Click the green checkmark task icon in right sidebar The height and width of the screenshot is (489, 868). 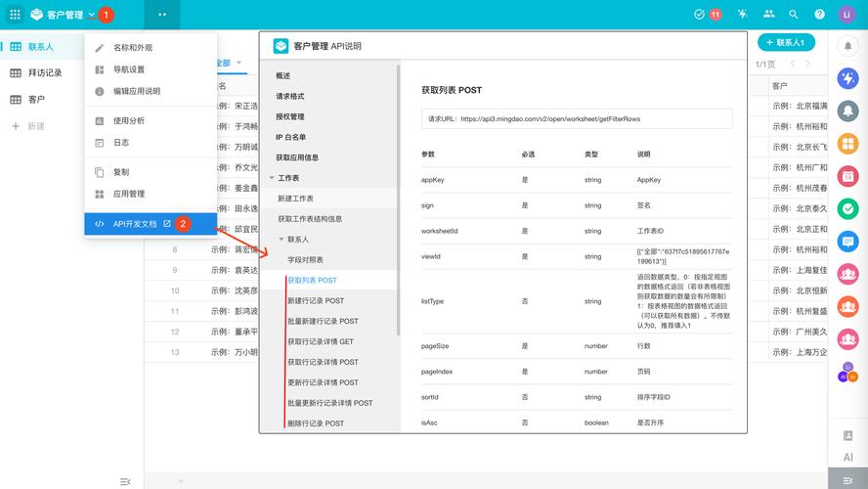click(847, 208)
